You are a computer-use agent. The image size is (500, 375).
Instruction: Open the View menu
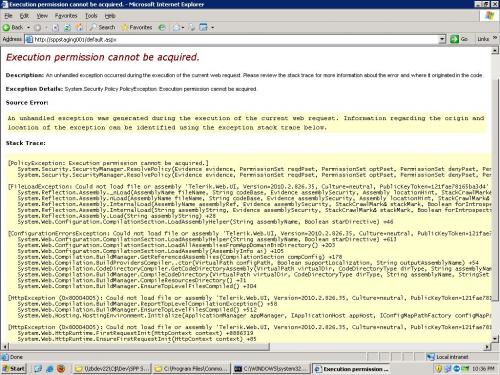42,16
